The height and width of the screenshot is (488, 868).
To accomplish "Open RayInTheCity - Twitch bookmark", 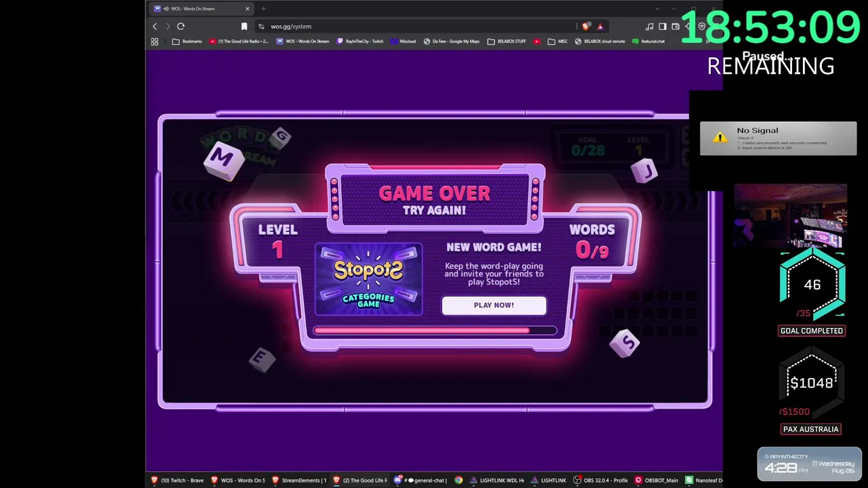I will coord(360,41).
